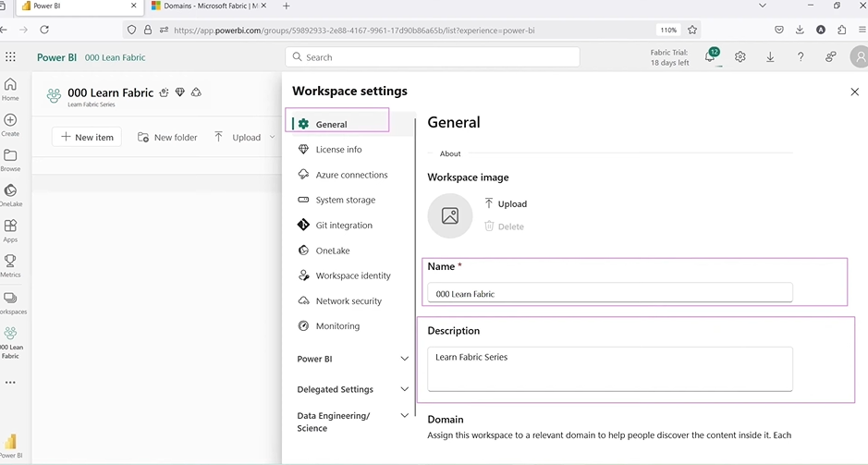Click the diamond capacity icon beside workspace title
This screenshot has width=868, height=465.
pyautogui.click(x=180, y=92)
